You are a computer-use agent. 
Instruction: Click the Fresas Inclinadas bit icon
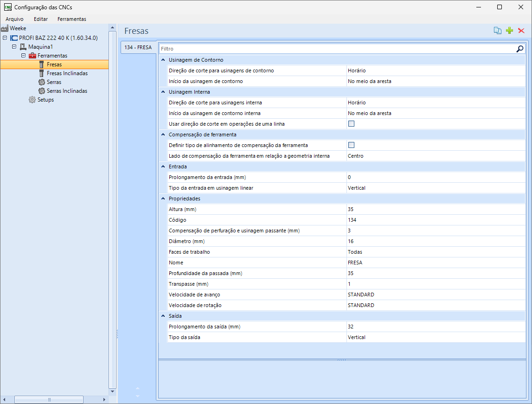coord(41,73)
